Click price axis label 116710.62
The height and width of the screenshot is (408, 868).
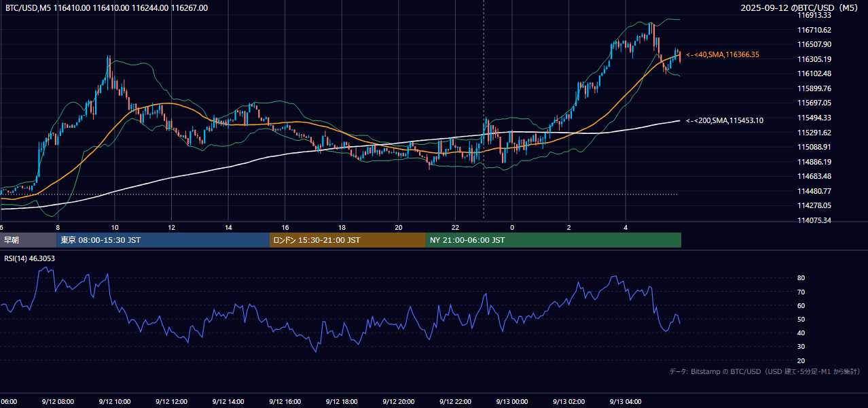pyautogui.click(x=815, y=30)
